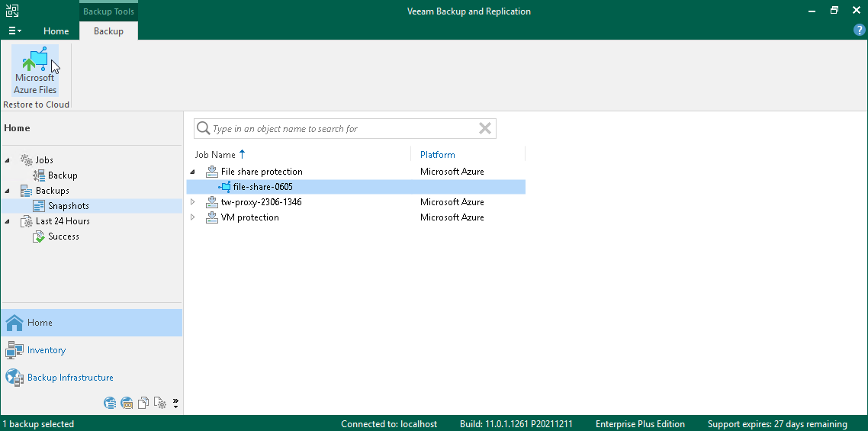This screenshot has width=868, height=431.
Task: Focus the object name search field
Action: coord(343,128)
